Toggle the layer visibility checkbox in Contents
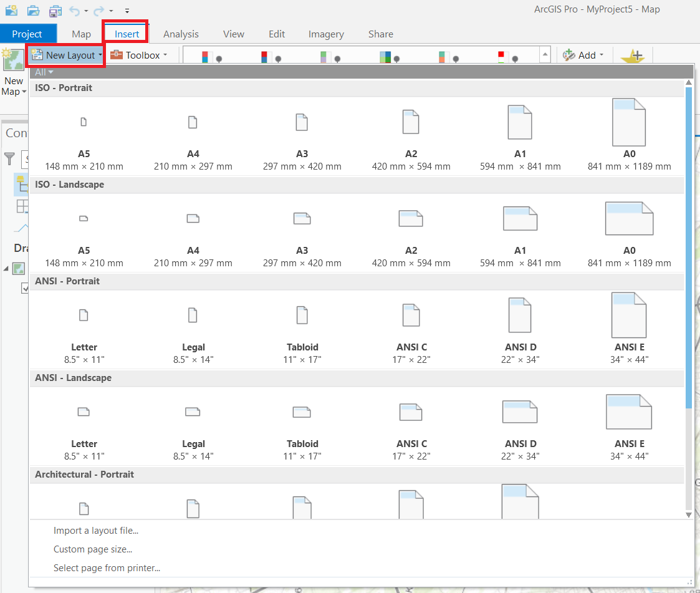The image size is (700, 593). pyautogui.click(x=25, y=287)
